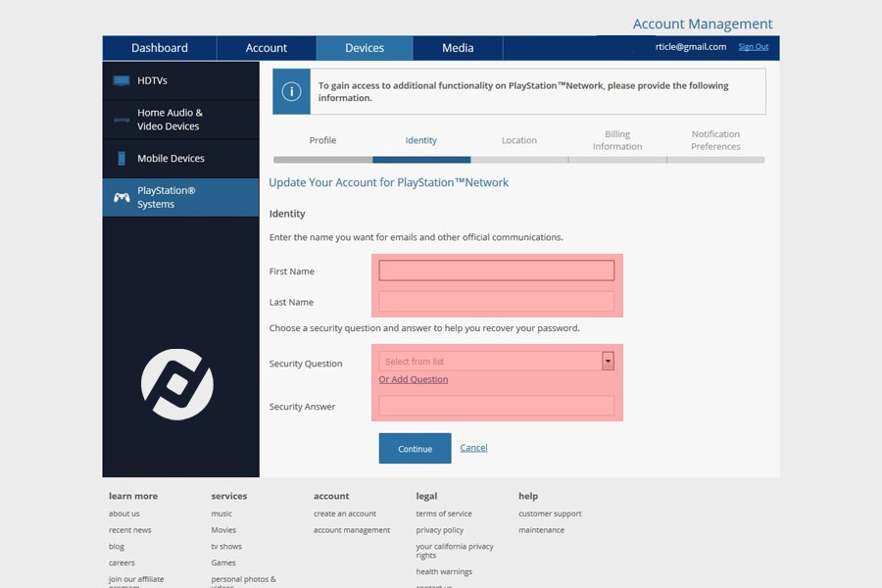Click the Mobile Devices phone icon
This screenshot has width=882, height=588.
[x=122, y=158]
